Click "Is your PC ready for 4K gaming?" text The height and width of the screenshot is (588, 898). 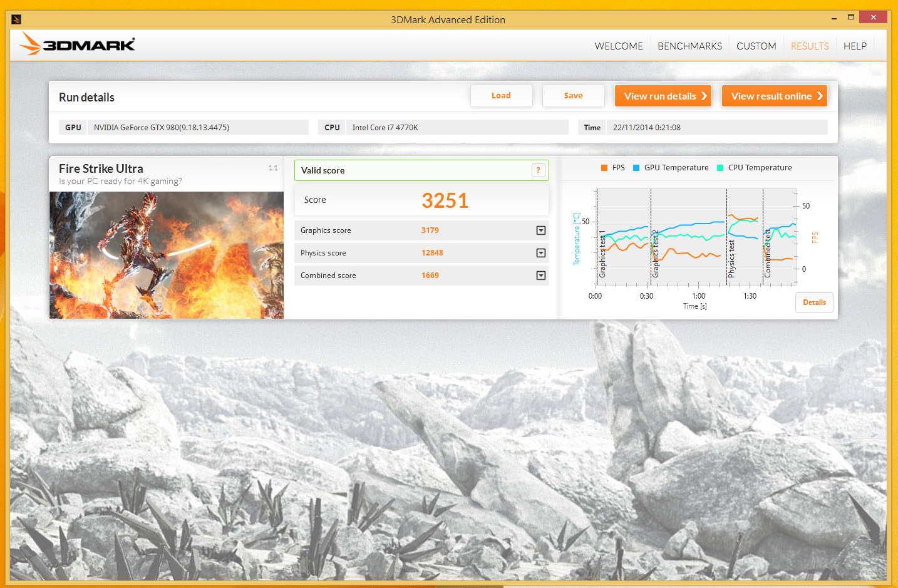point(120,182)
